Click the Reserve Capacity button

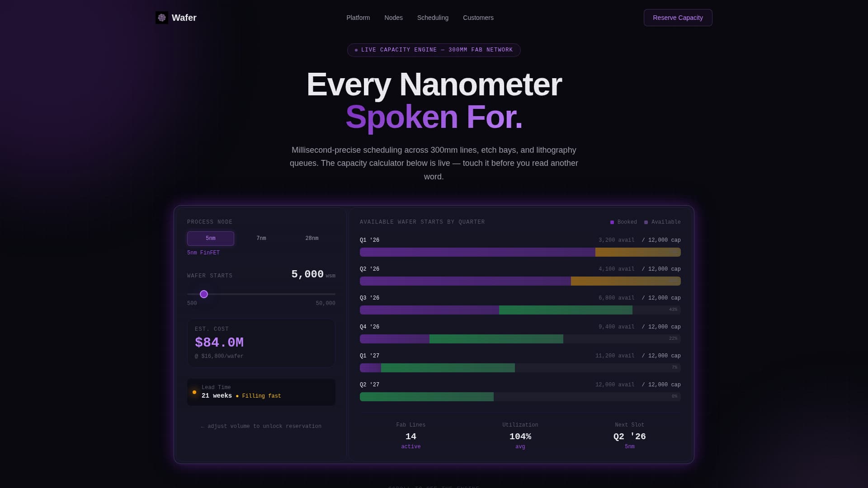tap(678, 18)
